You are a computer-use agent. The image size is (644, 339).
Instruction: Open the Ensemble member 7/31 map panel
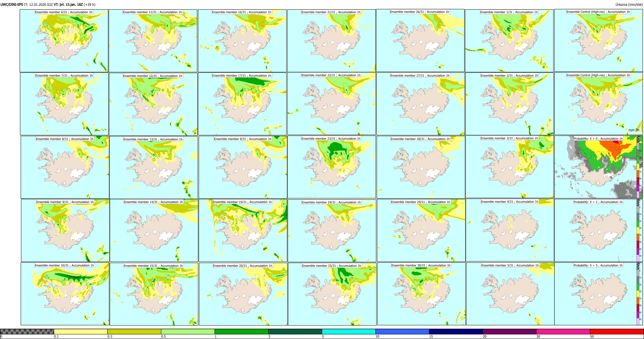(x=64, y=104)
